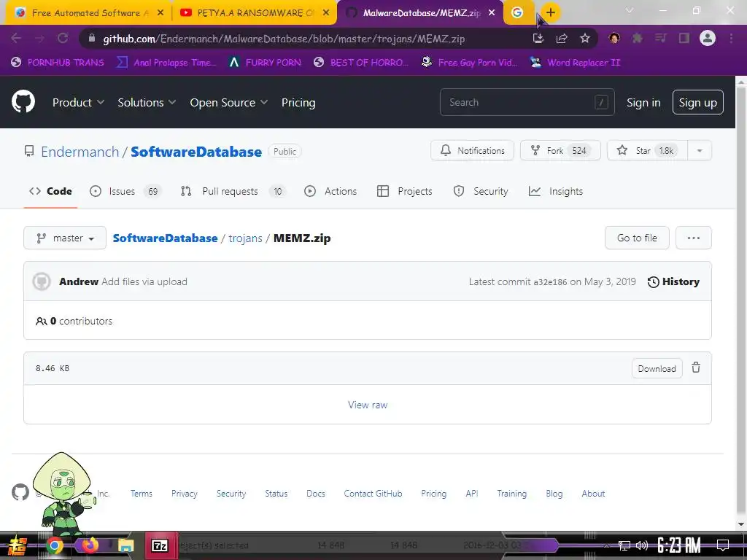Click the Pricing link in header
Image resolution: width=747 pixels, height=560 pixels.
(x=298, y=102)
